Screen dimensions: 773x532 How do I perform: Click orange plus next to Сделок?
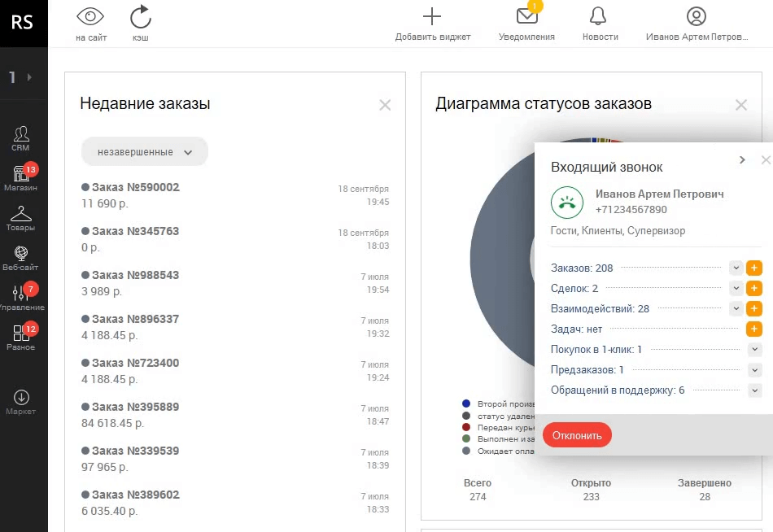pos(754,288)
